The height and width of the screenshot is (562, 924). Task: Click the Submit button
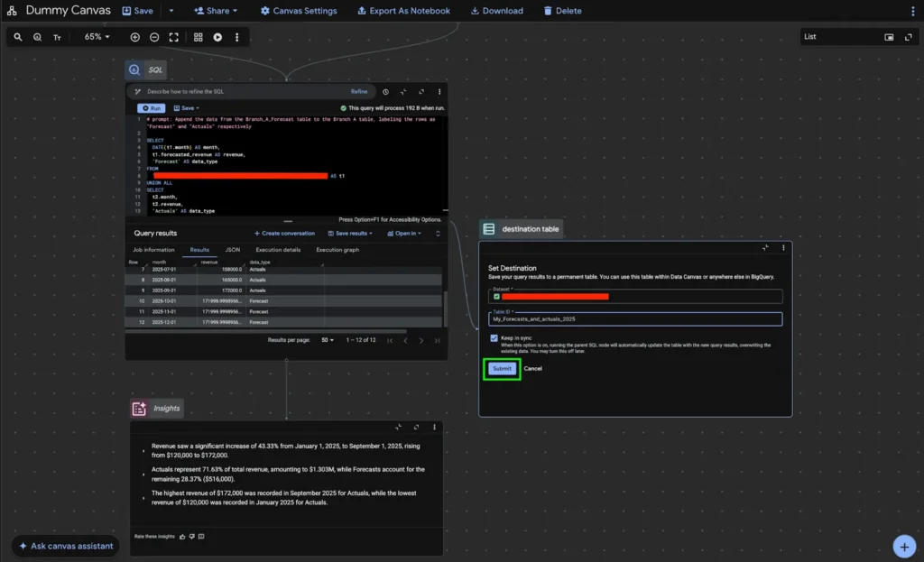tap(502, 368)
